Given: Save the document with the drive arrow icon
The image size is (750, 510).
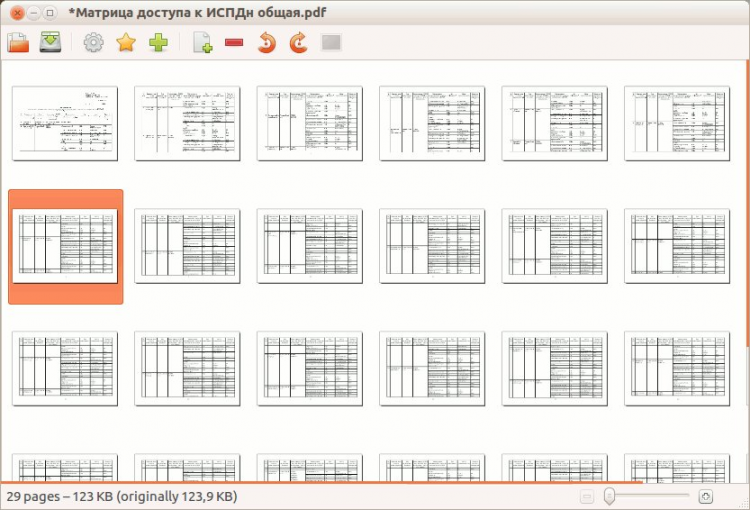Looking at the screenshot, I should tap(50, 42).
